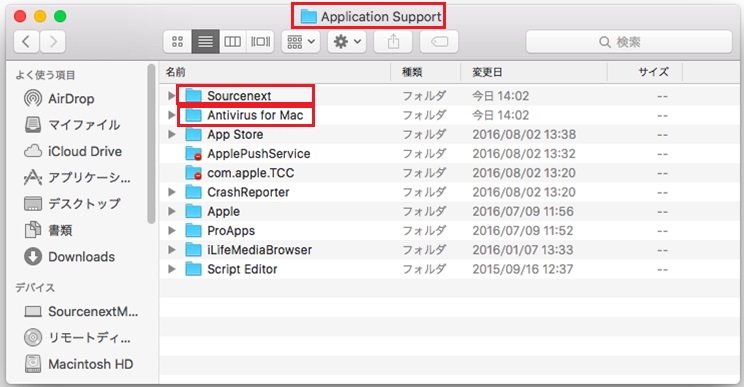Click the 2016/01/07 13:33 date cell

(x=522, y=250)
